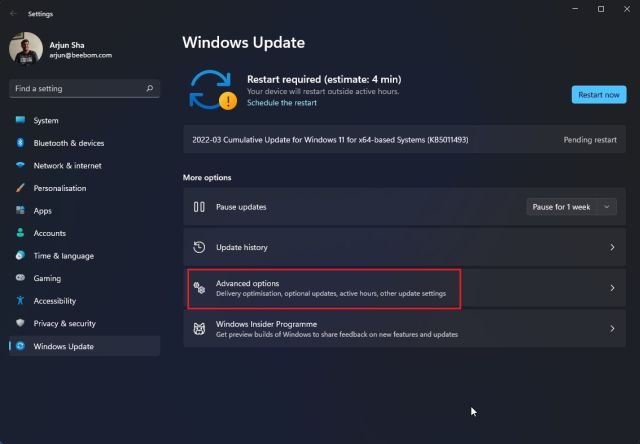Open the System settings page
Image resolution: width=640 pixels, height=444 pixels.
84,120
